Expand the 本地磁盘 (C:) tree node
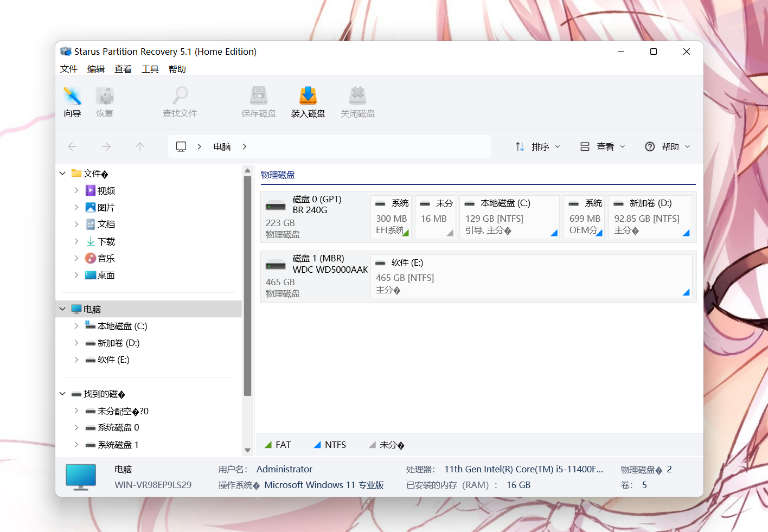The image size is (768, 532). 76,326
